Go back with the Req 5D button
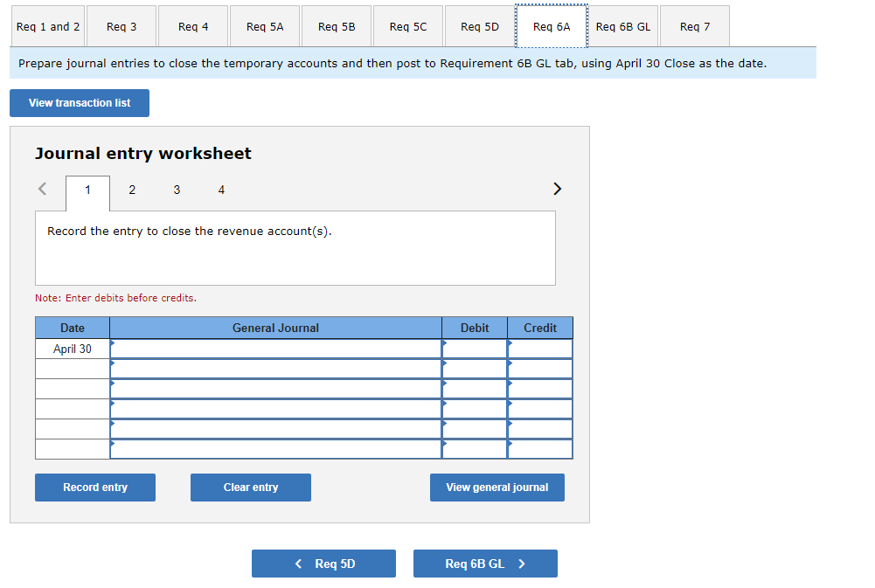Viewport: 875px width, 588px height. tap(323, 564)
